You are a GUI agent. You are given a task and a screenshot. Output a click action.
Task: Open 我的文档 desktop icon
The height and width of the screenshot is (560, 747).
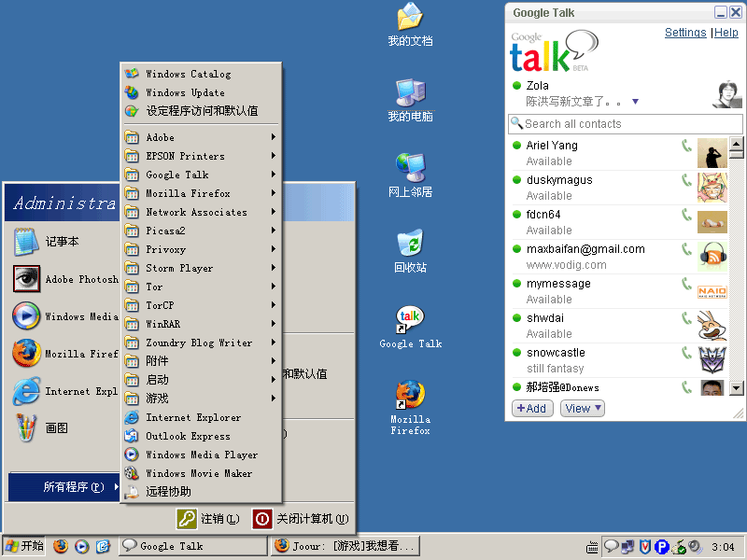(x=410, y=25)
